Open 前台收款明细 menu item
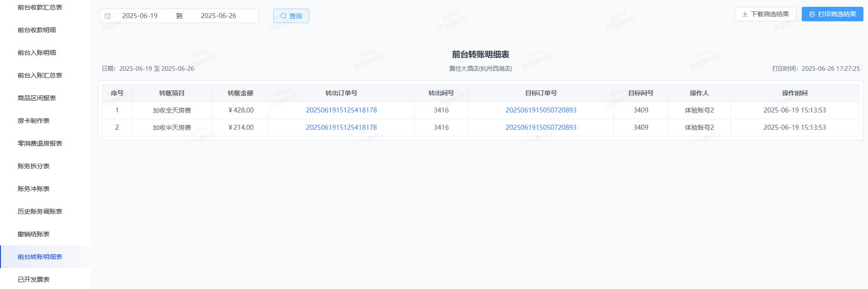 (x=37, y=30)
